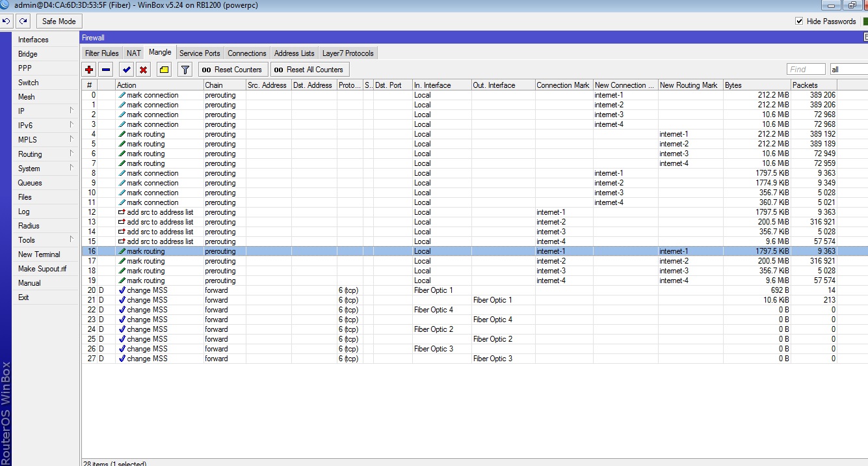Image resolution: width=868 pixels, height=466 pixels.
Task: Open Interfaces in the sidebar
Action: (46, 40)
